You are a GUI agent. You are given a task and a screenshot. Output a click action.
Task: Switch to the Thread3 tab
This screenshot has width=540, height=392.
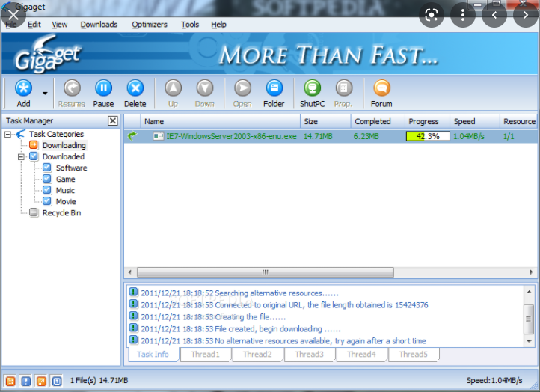pos(309,354)
